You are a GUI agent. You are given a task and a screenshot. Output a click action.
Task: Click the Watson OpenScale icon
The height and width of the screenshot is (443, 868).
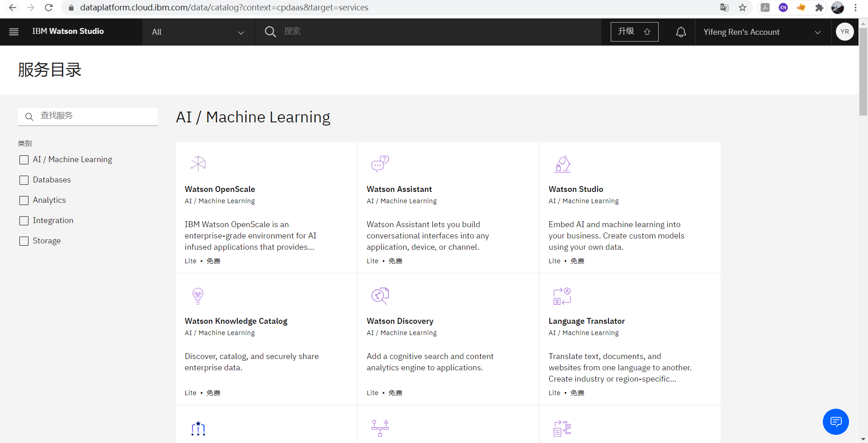click(198, 163)
